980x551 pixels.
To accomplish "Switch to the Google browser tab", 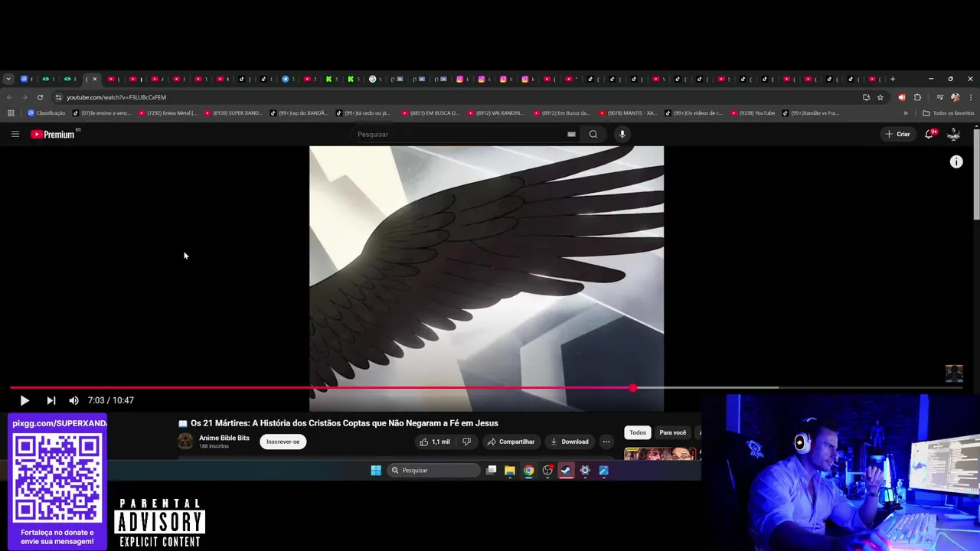I will (374, 79).
